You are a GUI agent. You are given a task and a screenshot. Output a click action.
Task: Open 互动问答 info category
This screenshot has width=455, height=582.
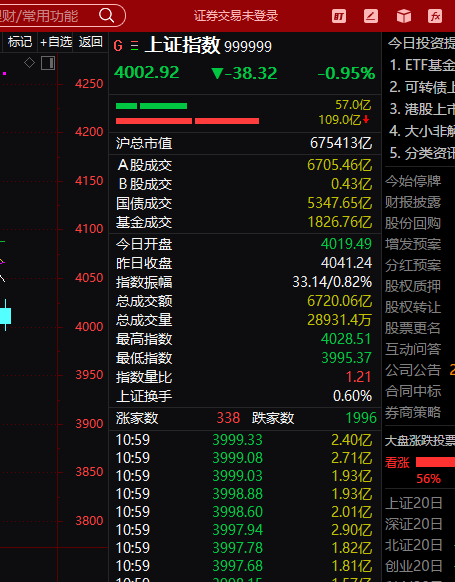click(413, 349)
